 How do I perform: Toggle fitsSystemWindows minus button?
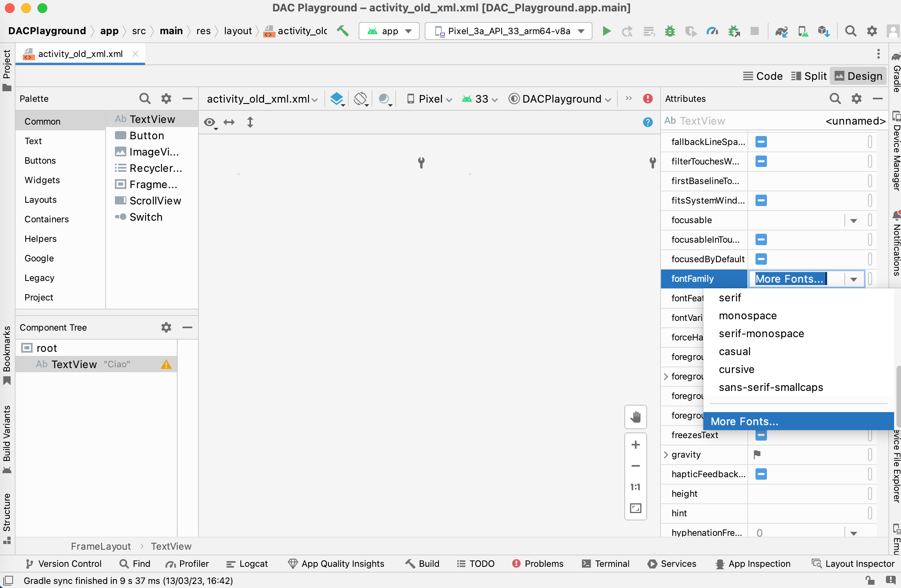[x=762, y=200]
